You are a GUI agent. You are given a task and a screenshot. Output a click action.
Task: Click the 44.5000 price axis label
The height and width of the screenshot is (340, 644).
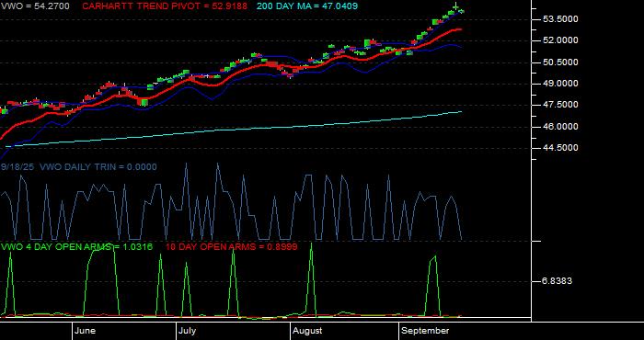560,148
